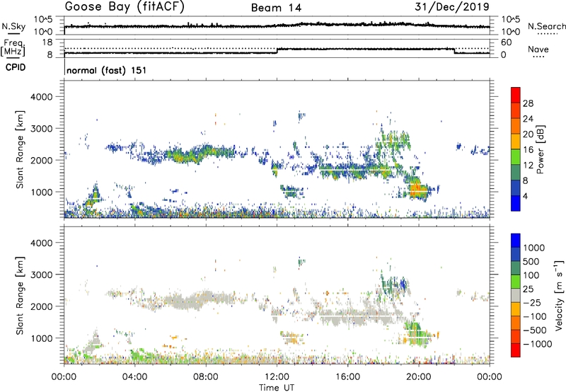Click the '08:00' time axis tick label
Screen dimensions: 566x392
[206, 377]
